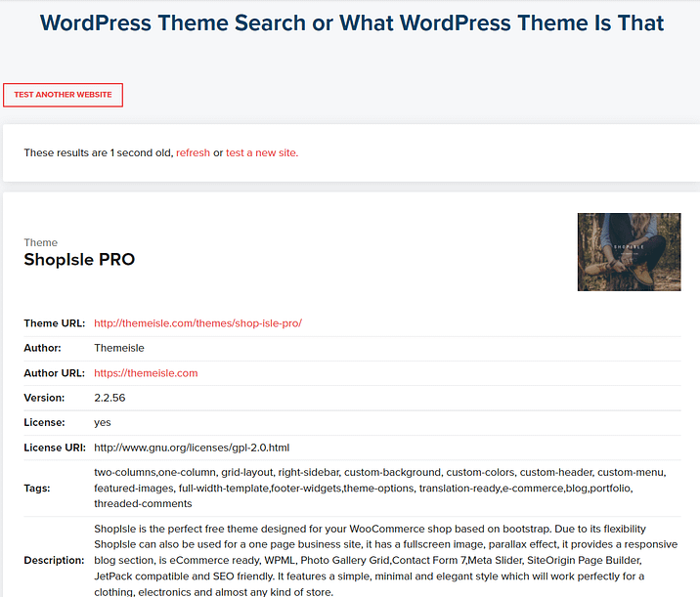Click the 'These results are 1 second old' text
The height and width of the screenshot is (597, 700).
click(x=98, y=152)
